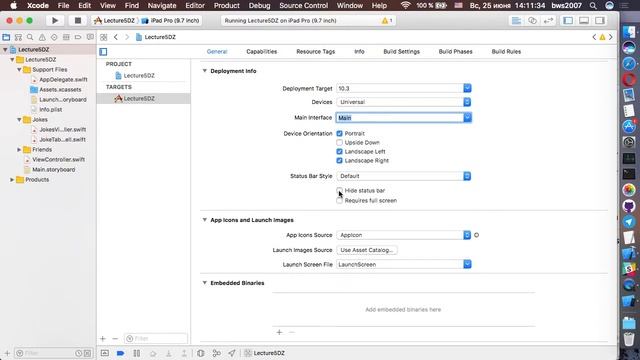Viewport: 640px width, 360px height.
Task: Switch to Build Phases tab
Action: (455, 52)
